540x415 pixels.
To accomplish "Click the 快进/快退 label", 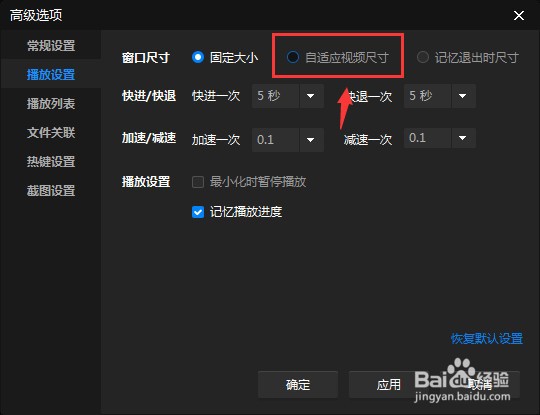I will pyautogui.click(x=149, y=96).
